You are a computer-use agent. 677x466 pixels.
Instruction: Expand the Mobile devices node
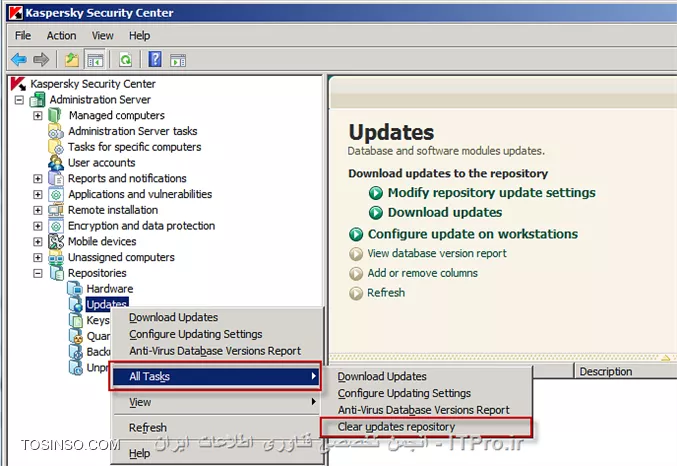tap(38, 242)
